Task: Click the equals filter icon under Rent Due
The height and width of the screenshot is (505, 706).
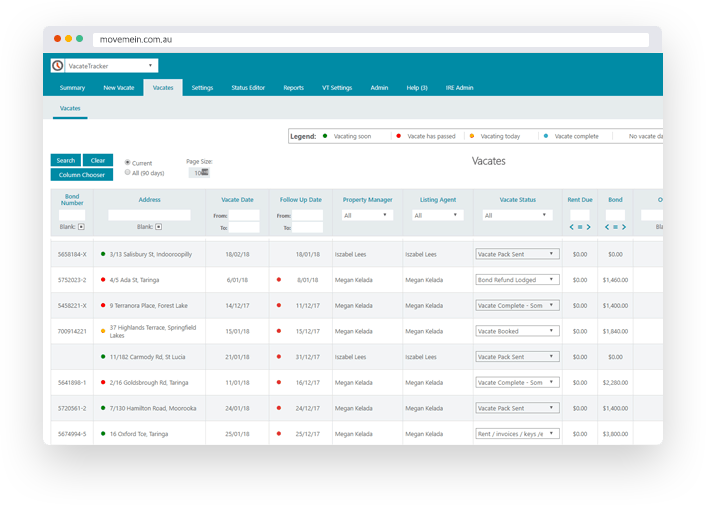Action: tap(580, 227)
